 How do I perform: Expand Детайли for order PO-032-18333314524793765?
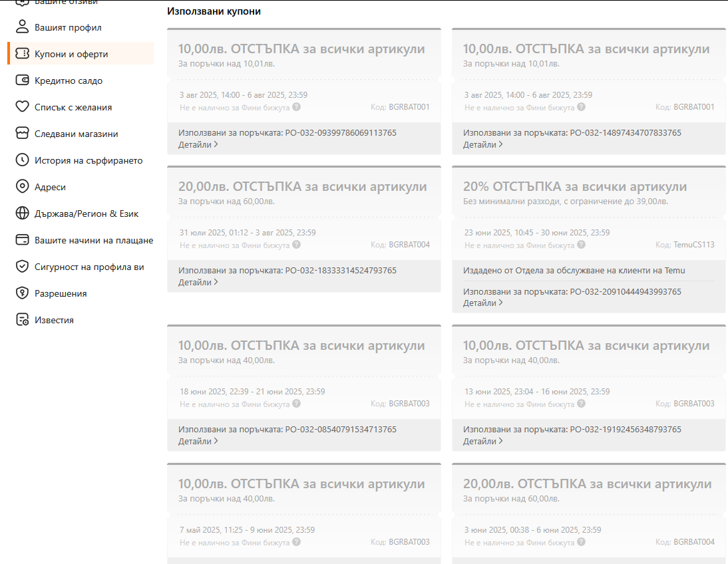(198, 282)
